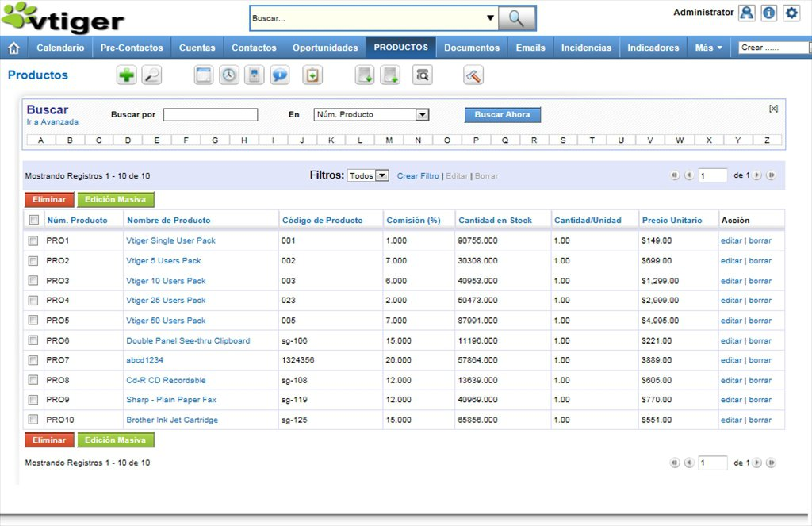Image resolution: width=812 pixels, height=526 pixels.
Task: Switch to the Oportunidades tab
Action: pos(325,48)
